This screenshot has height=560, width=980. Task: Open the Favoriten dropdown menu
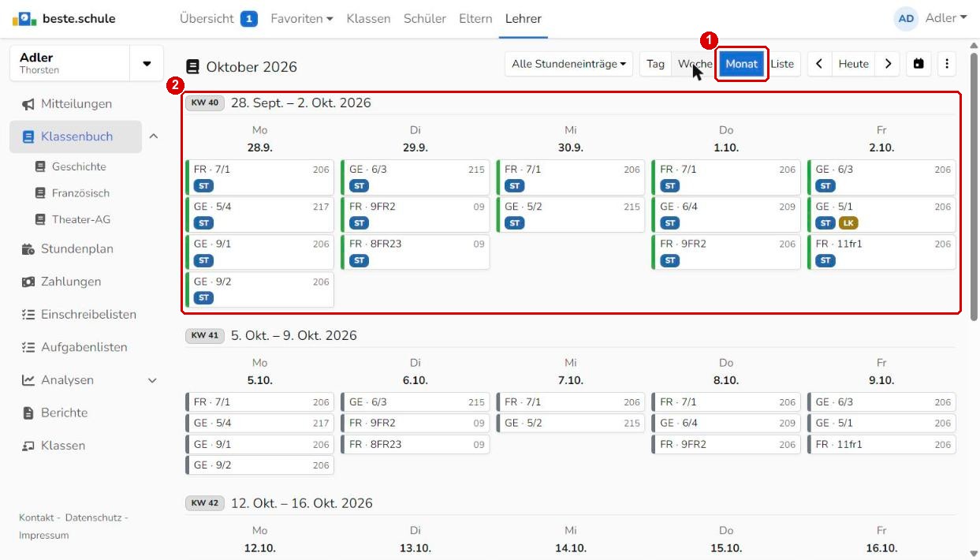302,18
